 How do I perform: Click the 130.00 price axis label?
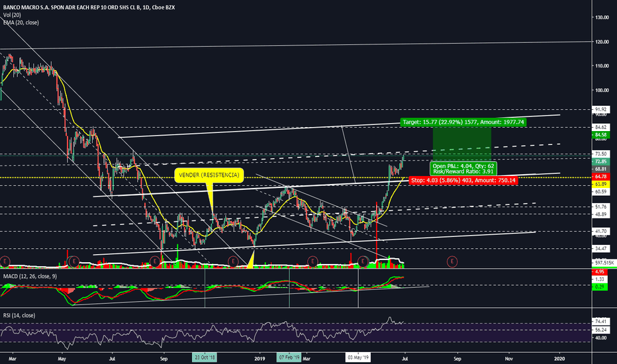(602, 17)
